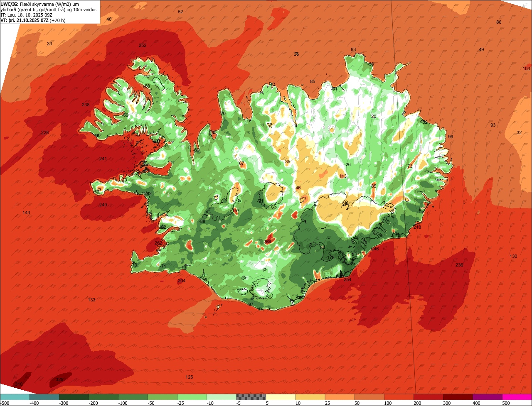Pick the legend swatch between -25 and -10
532x406 pixels.
pos(192,397)
